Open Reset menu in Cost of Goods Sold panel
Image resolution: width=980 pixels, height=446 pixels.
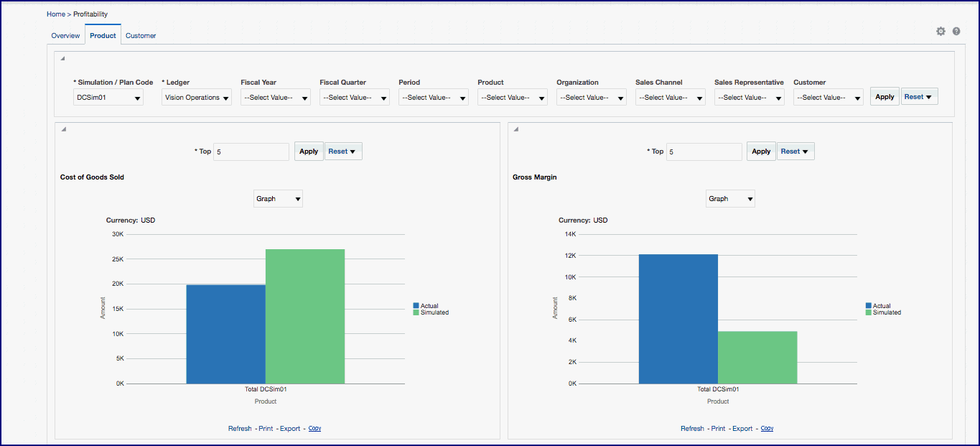(343, 152)
